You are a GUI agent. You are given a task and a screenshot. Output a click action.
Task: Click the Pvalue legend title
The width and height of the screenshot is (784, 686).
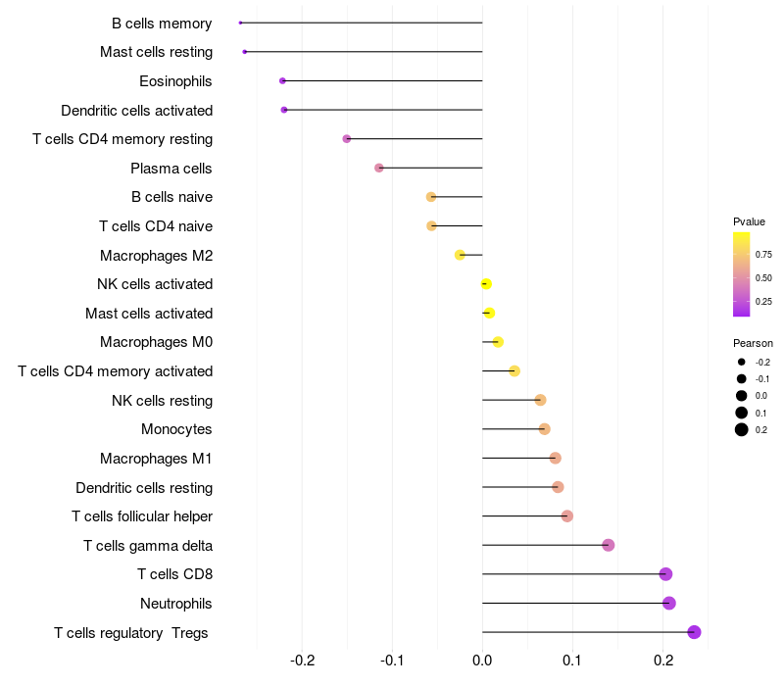[x=749, y=221]
